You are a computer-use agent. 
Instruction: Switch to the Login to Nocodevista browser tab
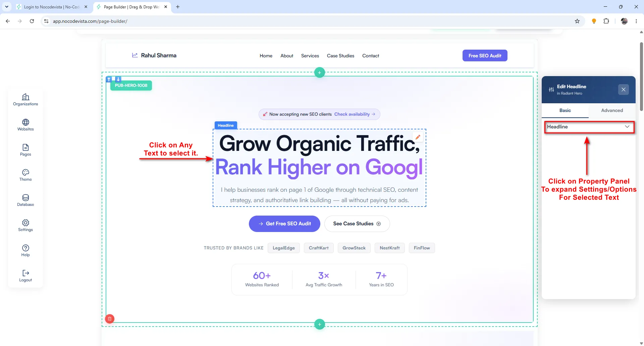click(52, 7)
